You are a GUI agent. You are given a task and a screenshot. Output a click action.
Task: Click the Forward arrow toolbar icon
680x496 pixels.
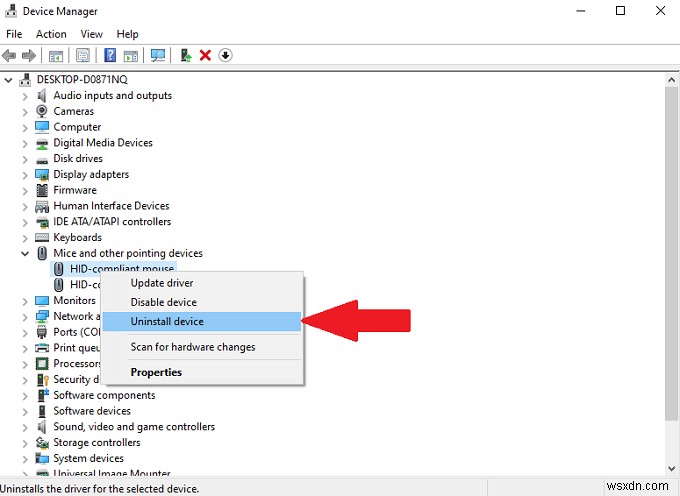pyautogui.click(x=29, y=55)
